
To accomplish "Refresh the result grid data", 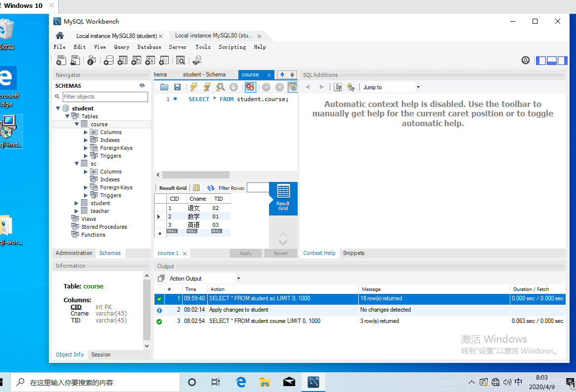I will click(210, 188).
